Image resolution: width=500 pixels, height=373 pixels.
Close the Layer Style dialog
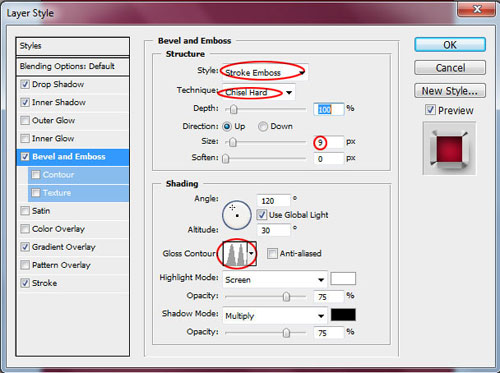477,9
